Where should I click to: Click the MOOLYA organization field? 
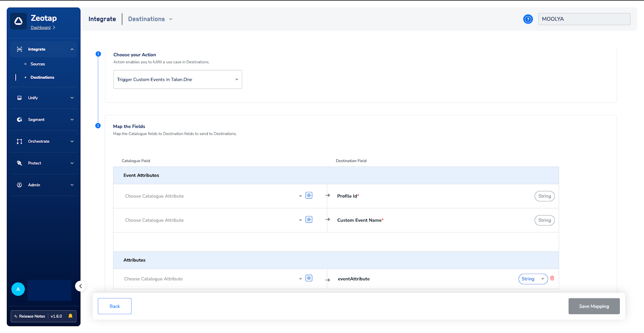584,19
